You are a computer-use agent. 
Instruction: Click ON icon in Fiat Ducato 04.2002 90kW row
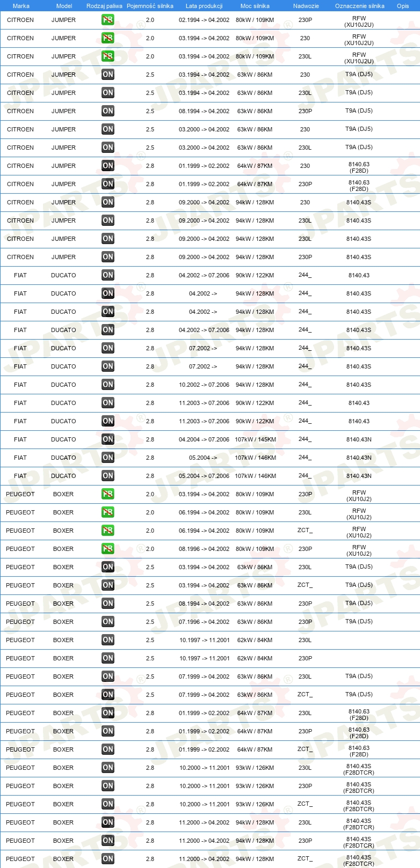108,275
